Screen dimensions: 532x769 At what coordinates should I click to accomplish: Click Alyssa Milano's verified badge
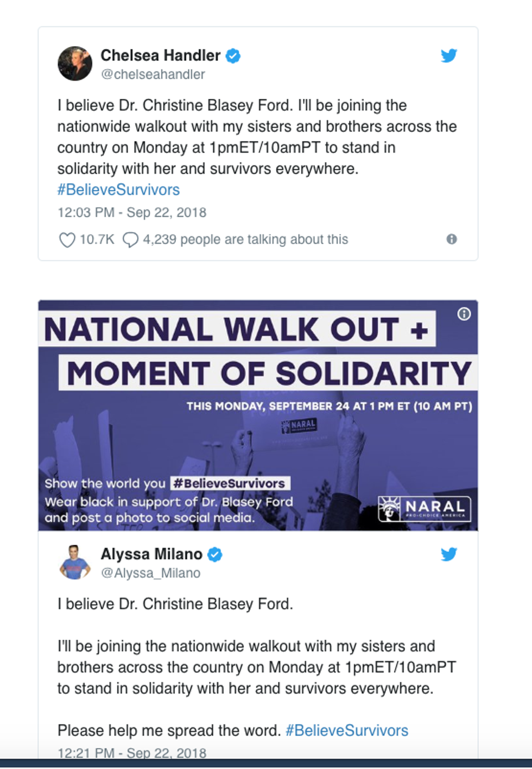pos(216,554)
